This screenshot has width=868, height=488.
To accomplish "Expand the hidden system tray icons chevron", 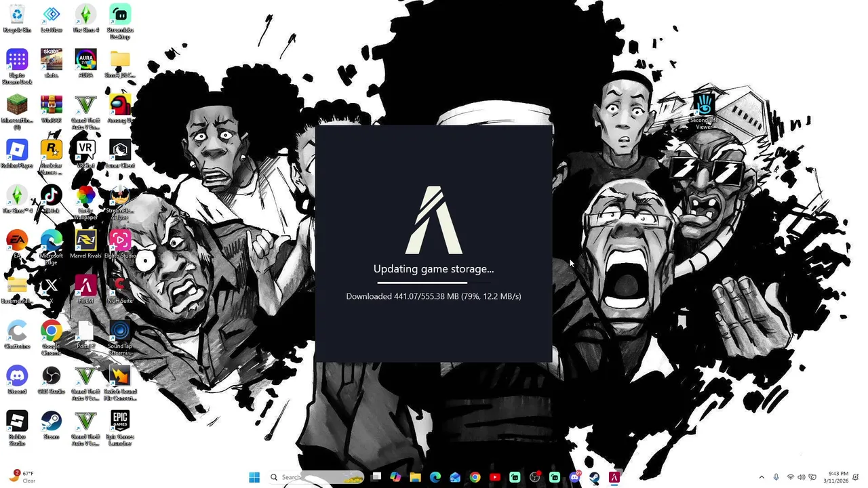I will 762,477.
